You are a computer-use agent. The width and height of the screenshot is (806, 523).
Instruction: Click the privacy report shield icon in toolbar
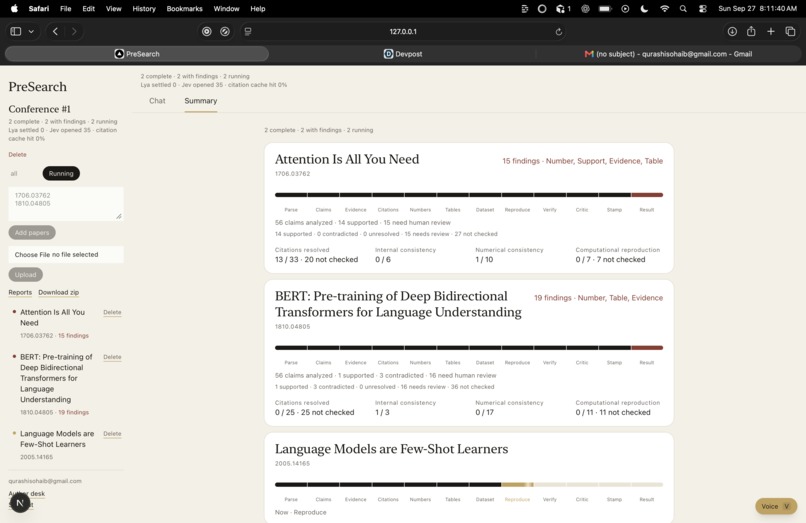tap(207, 31)
